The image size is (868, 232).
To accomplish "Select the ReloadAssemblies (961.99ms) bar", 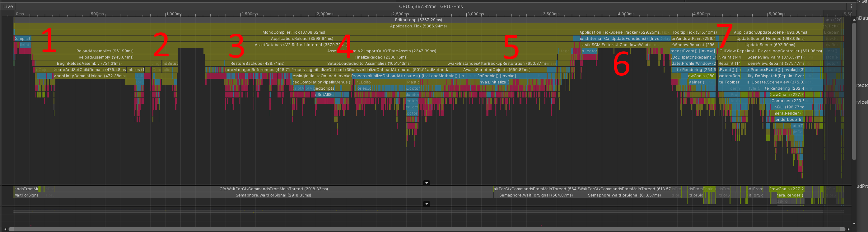I will [105, 51].
